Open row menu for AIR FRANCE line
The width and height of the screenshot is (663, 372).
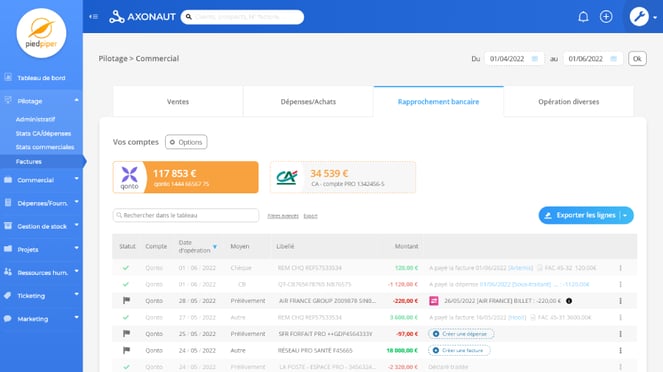pyautogui.click(x=620, y=301)
